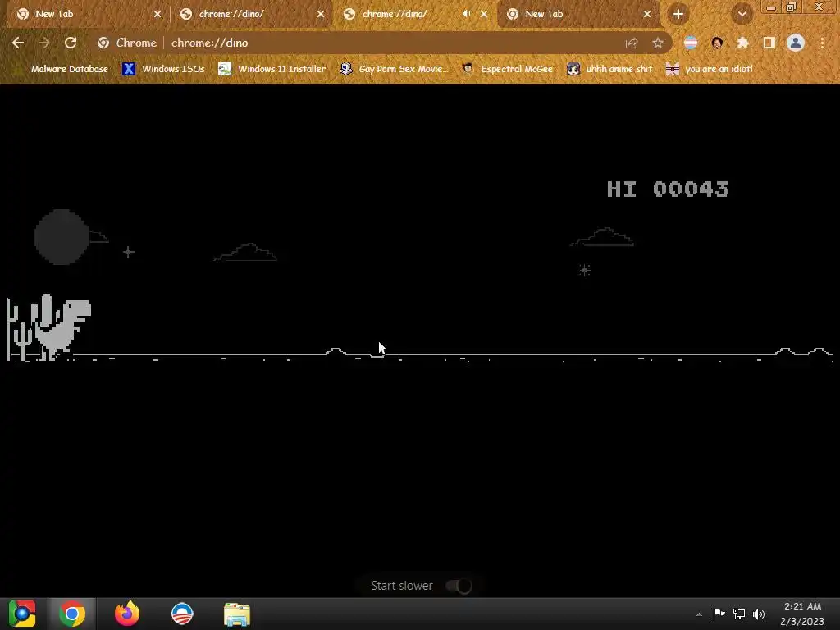
Task: Open Chrome's three-dot menu
Action: pyautogui.click(x=822, y=43)
